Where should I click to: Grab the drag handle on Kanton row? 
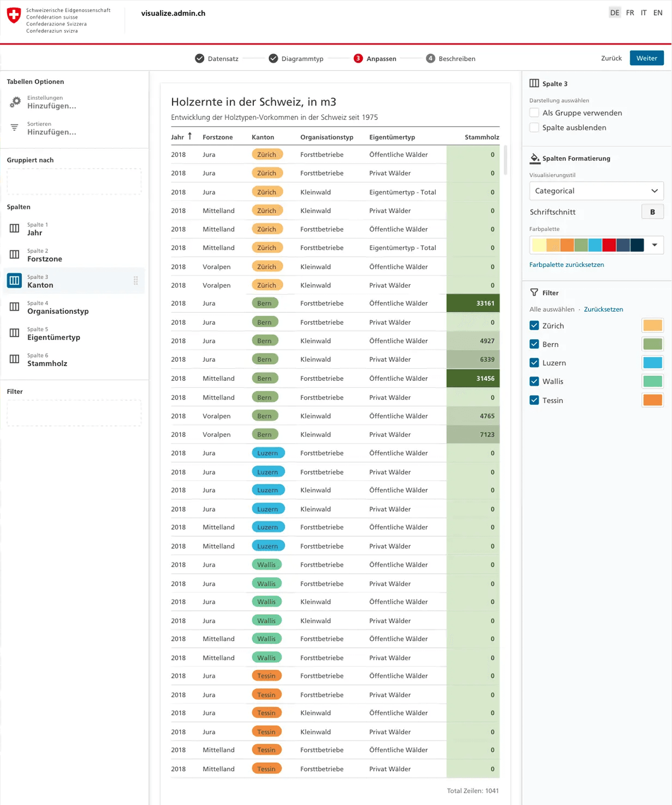pos(136,281)
